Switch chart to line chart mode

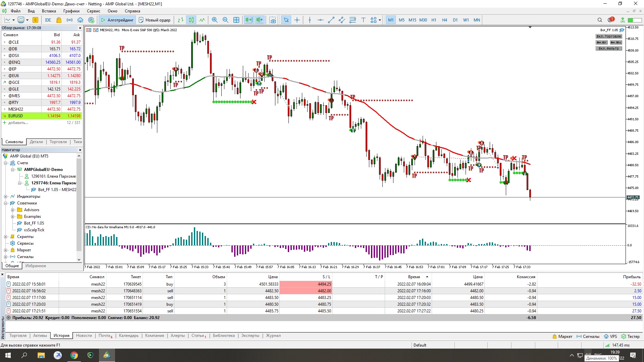202,20
